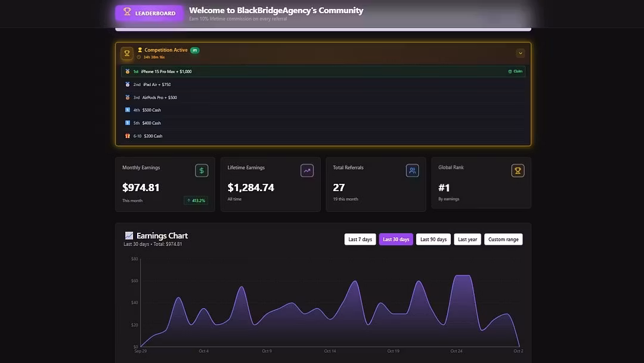Switch chart to Last 90 days
The height and width of the screenshot is (363, 644).
(x=434, y=239)
